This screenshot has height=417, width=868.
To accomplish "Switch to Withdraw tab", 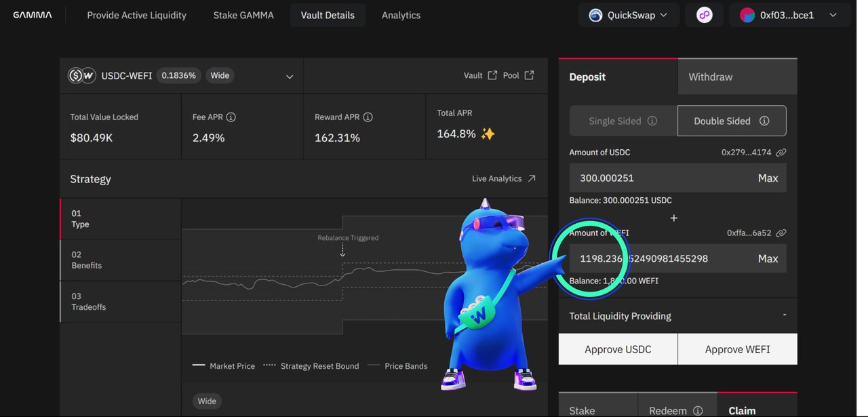I will [x=738, y=77].
